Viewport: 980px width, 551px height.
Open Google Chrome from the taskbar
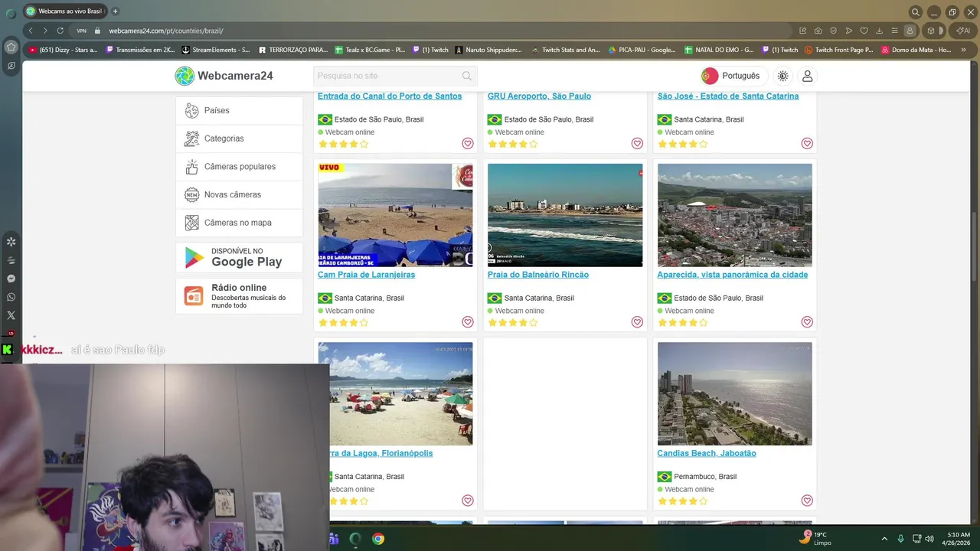[378, 539]
